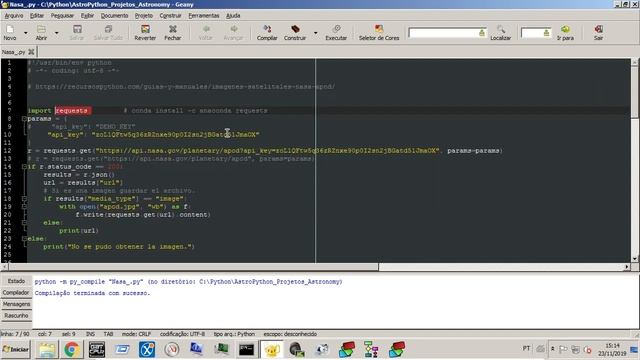Open the Documento menu

(x=114, y=16)
